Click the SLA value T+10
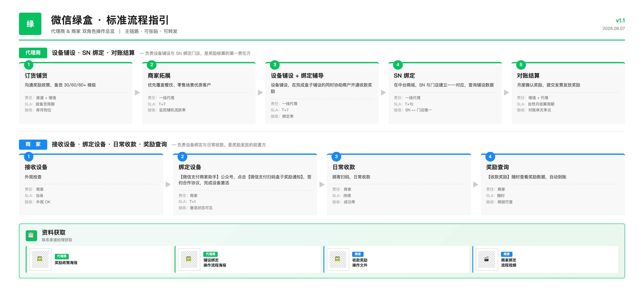 [x=409, y=104]
